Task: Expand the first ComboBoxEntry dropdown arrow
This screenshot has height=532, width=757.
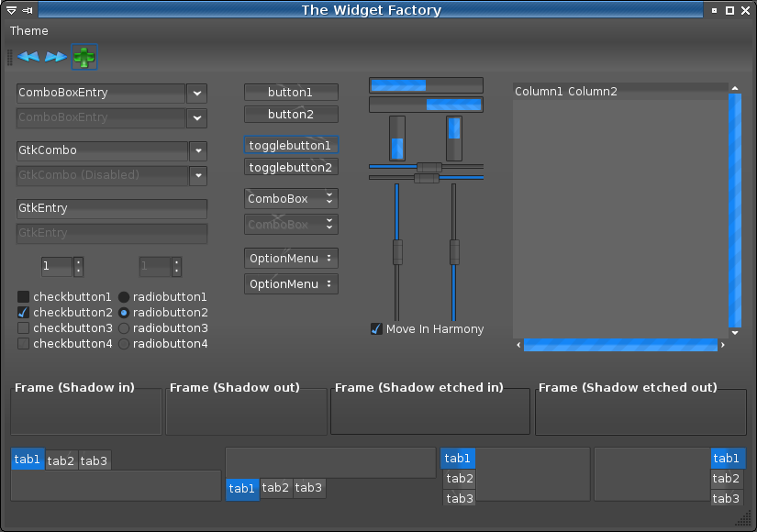Action: tap(197, 94)
